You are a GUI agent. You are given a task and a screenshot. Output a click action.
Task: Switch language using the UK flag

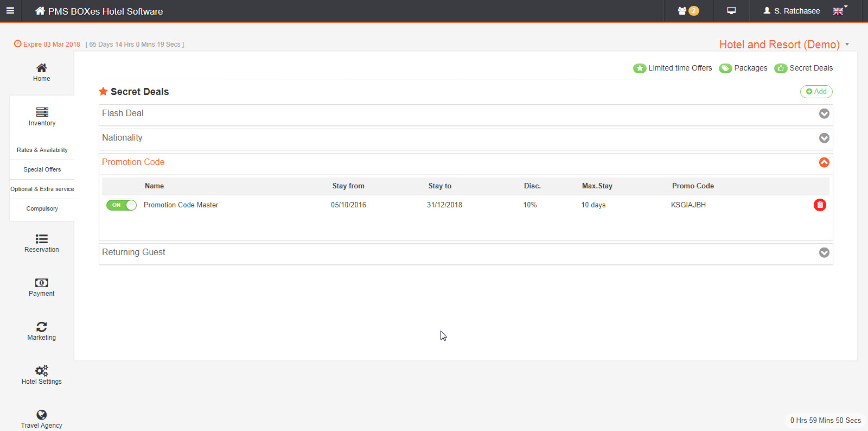839,11
